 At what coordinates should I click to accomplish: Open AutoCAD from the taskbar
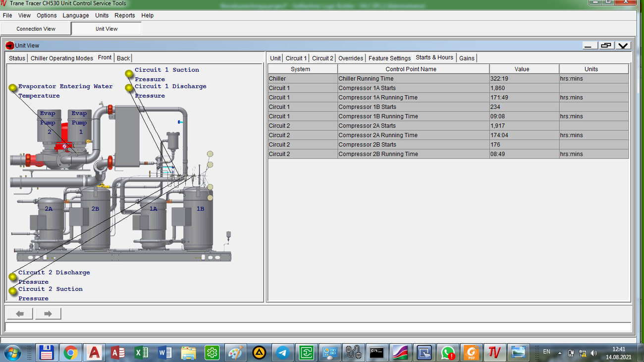[x=94, y=353]
